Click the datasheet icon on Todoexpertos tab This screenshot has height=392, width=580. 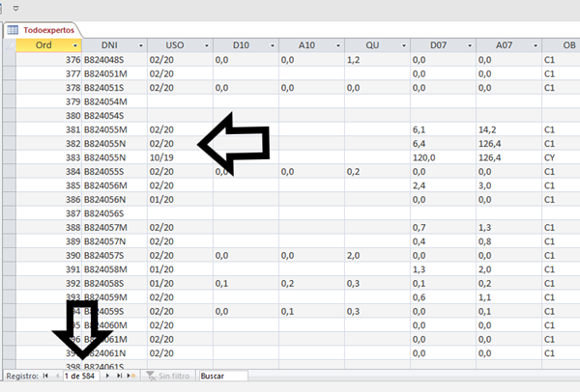pos(13,30)
